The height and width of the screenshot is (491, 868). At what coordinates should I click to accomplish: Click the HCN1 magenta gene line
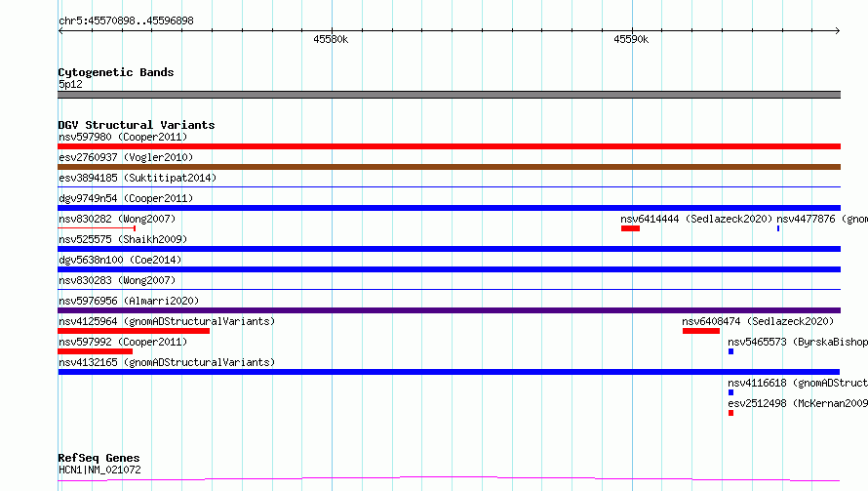point(449,478)
